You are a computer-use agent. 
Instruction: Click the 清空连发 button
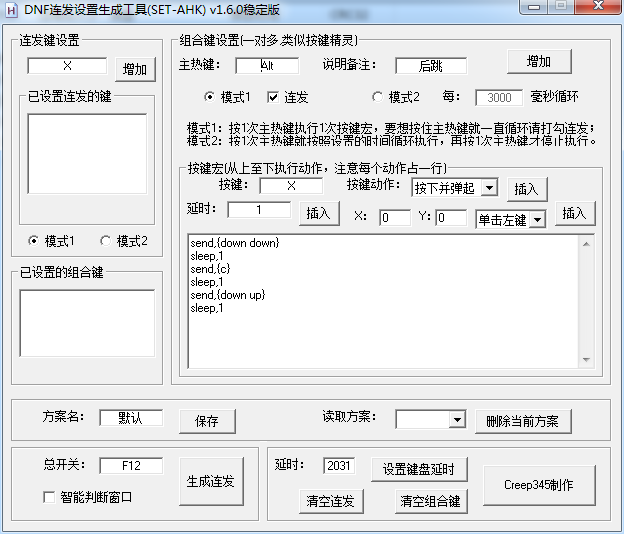(331, 501)
